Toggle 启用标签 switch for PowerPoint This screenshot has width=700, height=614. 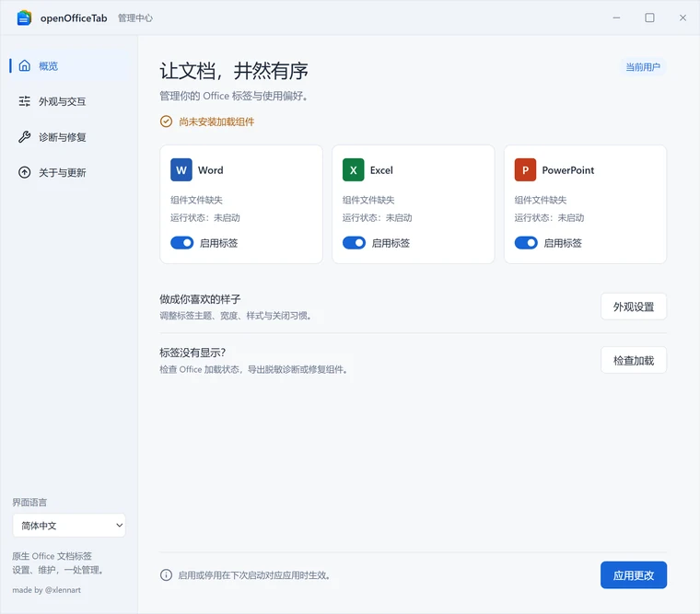pos(526,243)
